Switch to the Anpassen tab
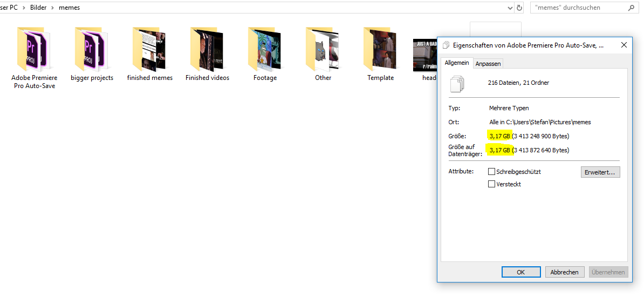Screen dimensions: 644x303 point(488,63)
